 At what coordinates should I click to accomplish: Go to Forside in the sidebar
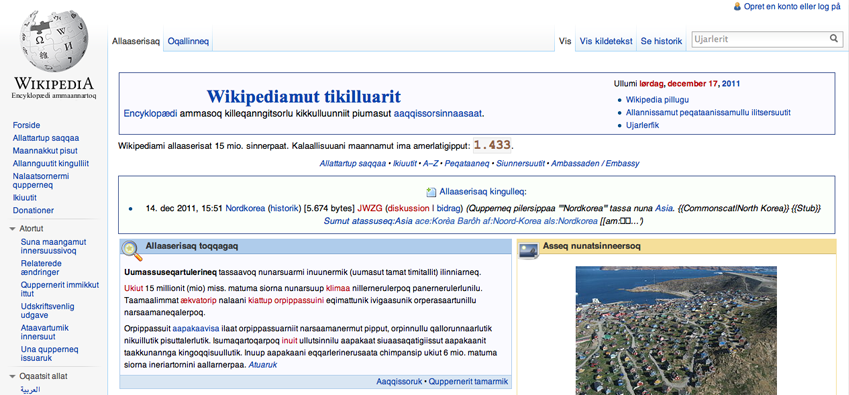tap(26, 125)
